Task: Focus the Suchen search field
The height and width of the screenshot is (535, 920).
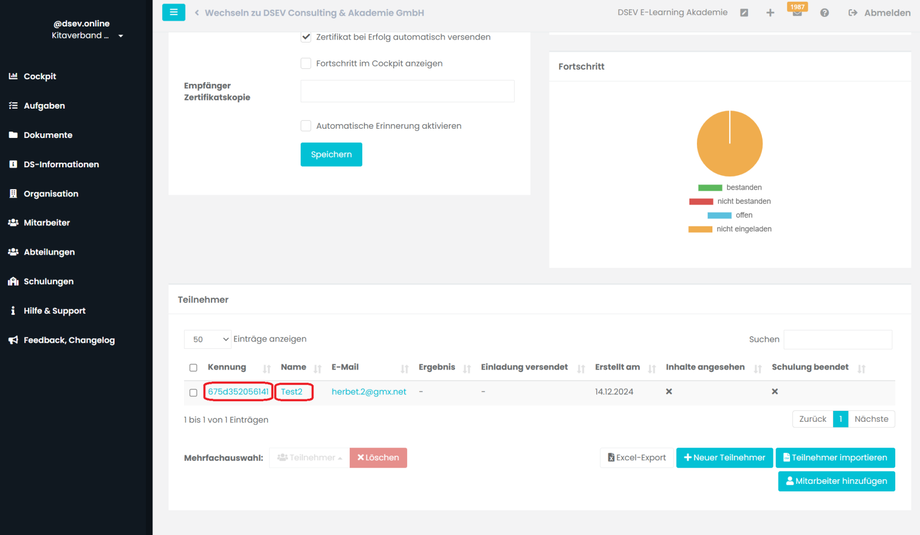Action: (x=838, y=339)
